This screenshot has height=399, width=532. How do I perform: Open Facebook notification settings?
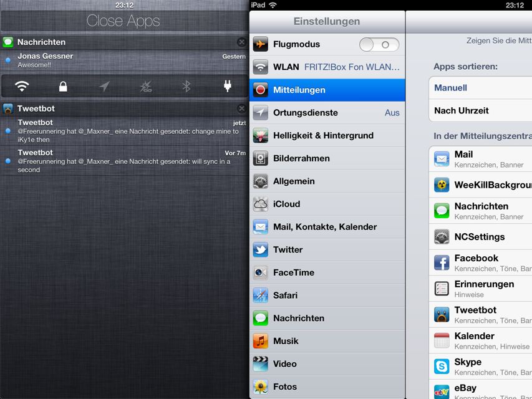480,262
